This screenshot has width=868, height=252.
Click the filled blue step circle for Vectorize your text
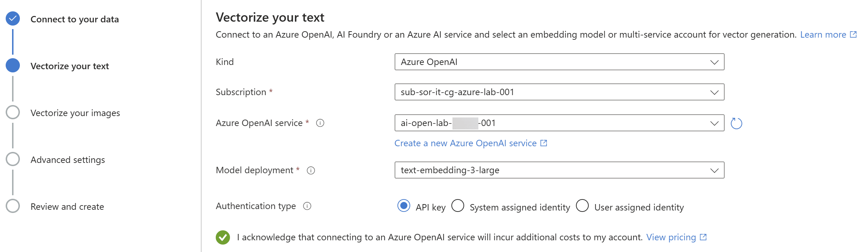pos(13,65)
